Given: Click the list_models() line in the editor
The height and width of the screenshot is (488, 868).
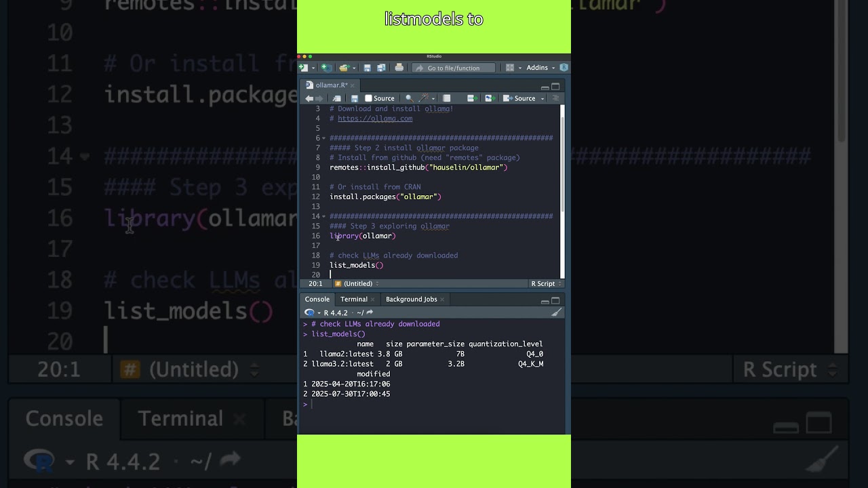Looking at the screenshot, I should point(357,265).
